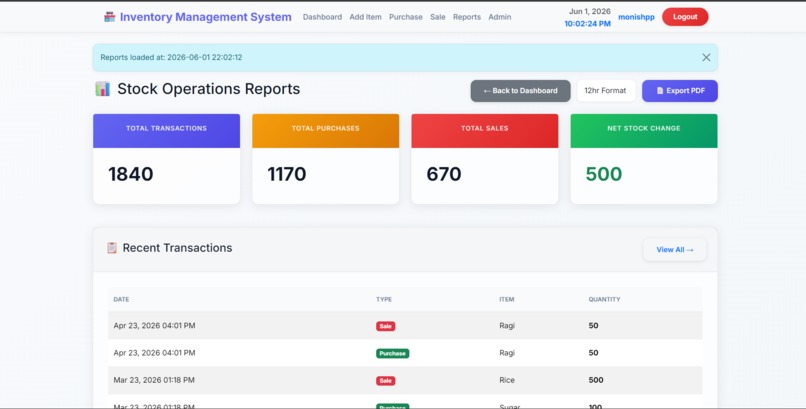Select the quantity 500 in the Rice row
Screen dimensions: 806x409
point(596,380)
